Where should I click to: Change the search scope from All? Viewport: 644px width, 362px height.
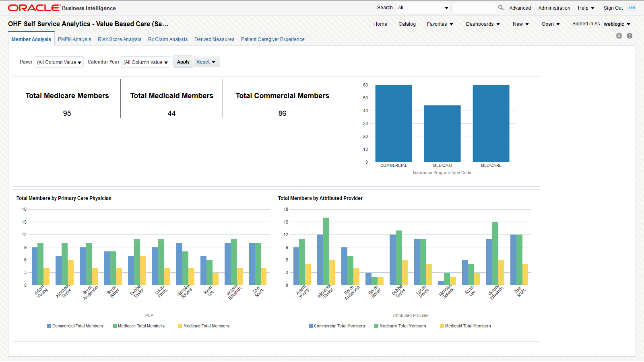pos(423,7)
